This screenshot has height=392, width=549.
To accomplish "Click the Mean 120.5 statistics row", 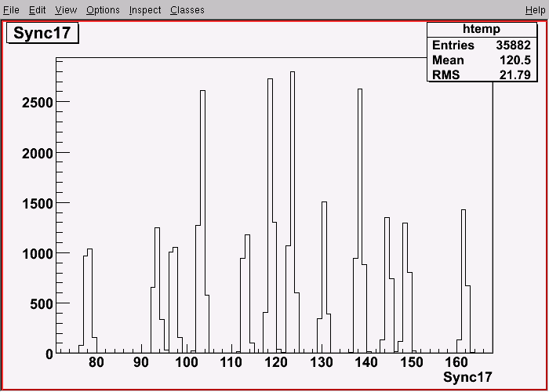I will (x=482, y=60).
